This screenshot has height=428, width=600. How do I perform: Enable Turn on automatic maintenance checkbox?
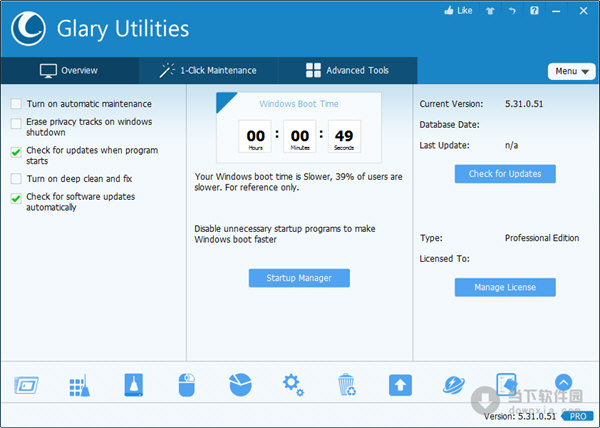click(16, 104)
